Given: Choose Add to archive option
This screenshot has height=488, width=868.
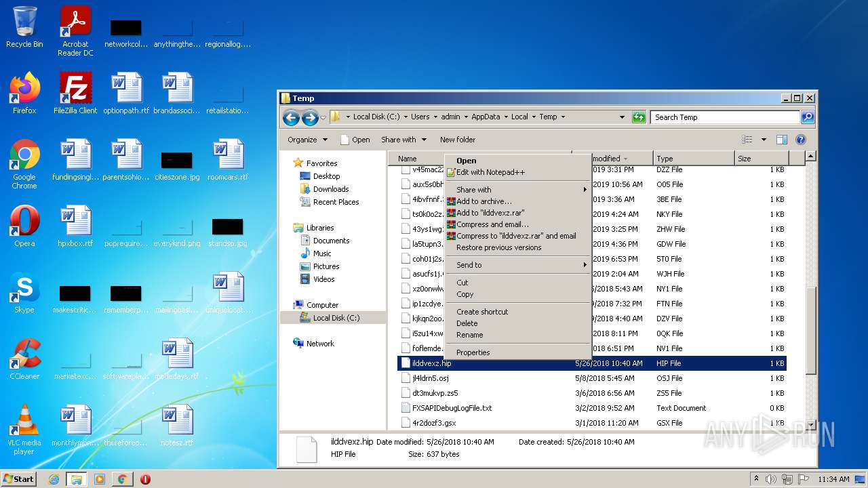Looking at the screenshot, I should point(517,201).
